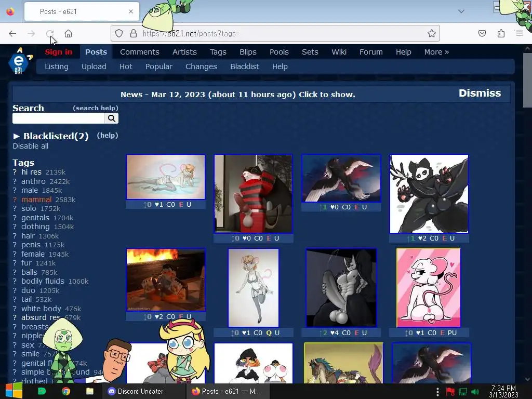The height and width of the screenshot is (399, 532).
Task: Open wiki '?' next to clothing tag
Action: tap(15, 227)
